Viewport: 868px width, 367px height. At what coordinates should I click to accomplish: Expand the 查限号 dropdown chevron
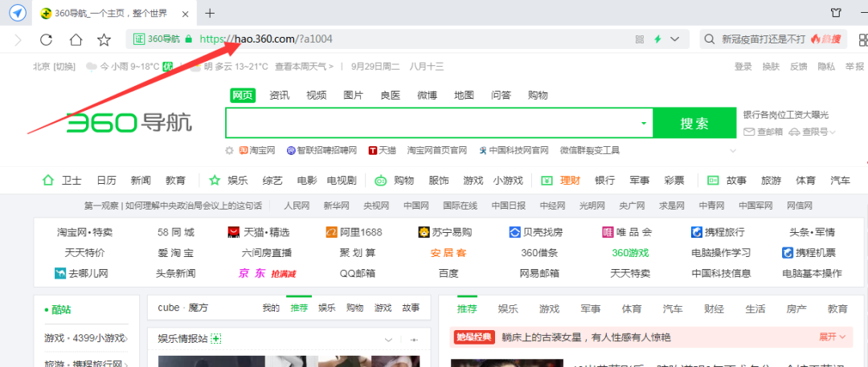pyautogui.click(x=832, y=132)
